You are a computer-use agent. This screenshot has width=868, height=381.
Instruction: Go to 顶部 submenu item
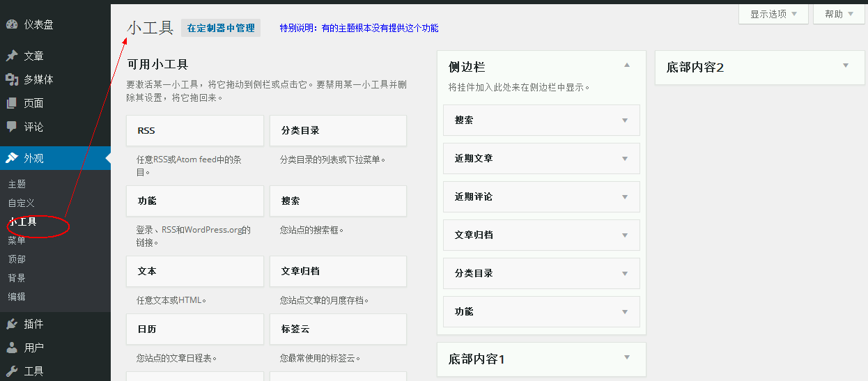point(17,259)
